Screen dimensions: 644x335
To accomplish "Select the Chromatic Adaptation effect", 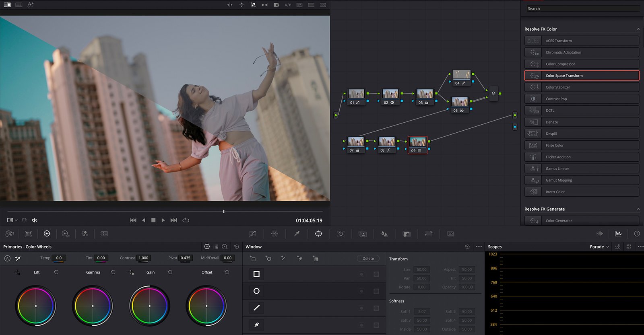I will coord(582,52).
